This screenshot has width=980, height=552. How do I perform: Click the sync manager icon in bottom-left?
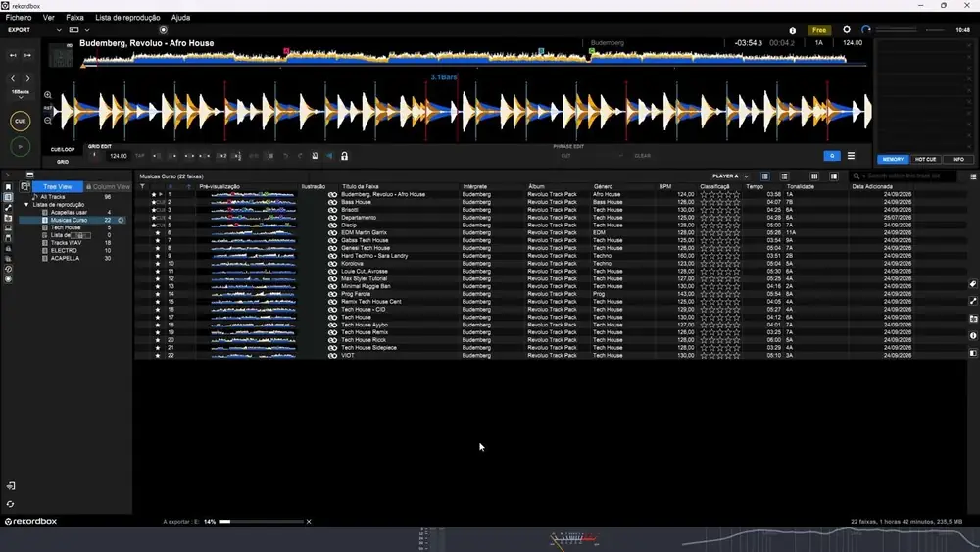[10, 504]
